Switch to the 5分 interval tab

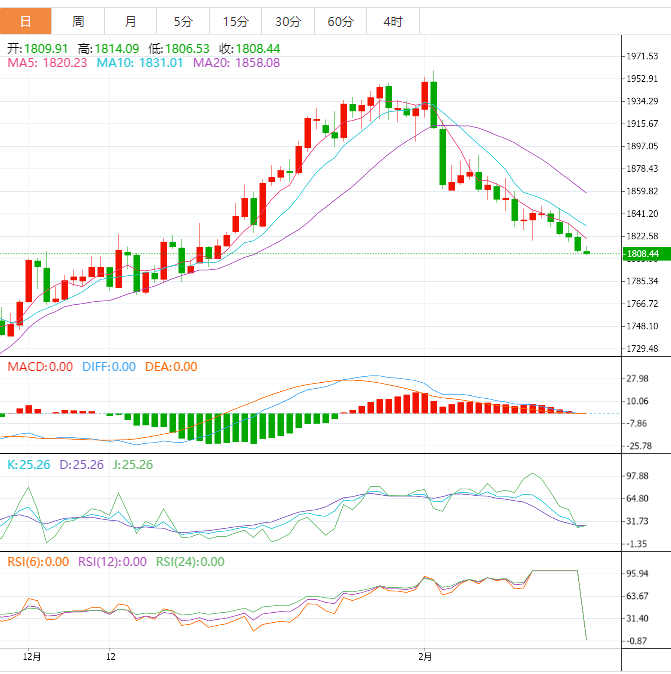183,21
